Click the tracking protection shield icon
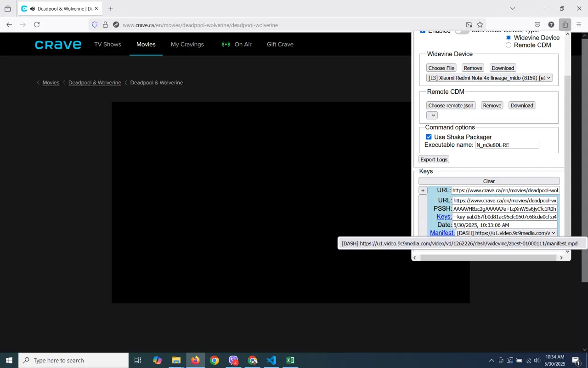Image resolution: width=588 pixels, height=368 pixels. tap(95, 25)
